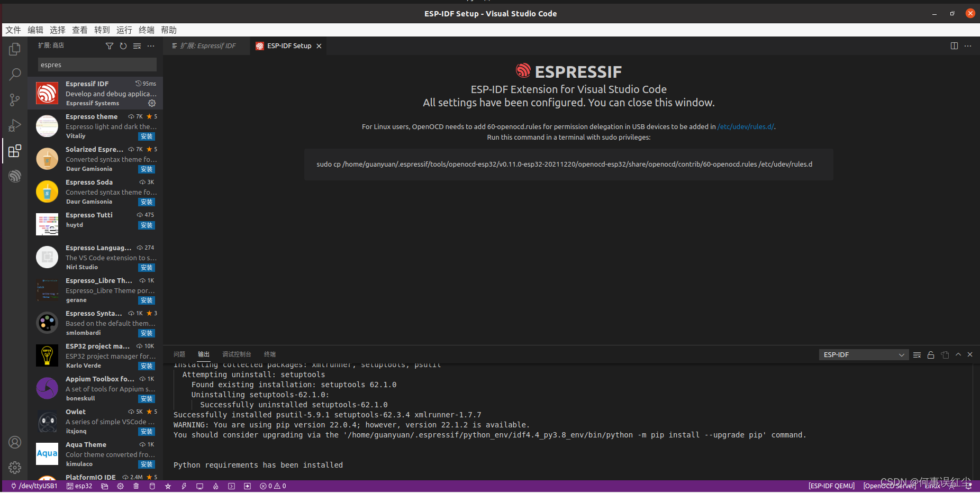Click [ESP-IDF QEMU] in status bar
The image size is (980, 493).
tap(831, 486)
